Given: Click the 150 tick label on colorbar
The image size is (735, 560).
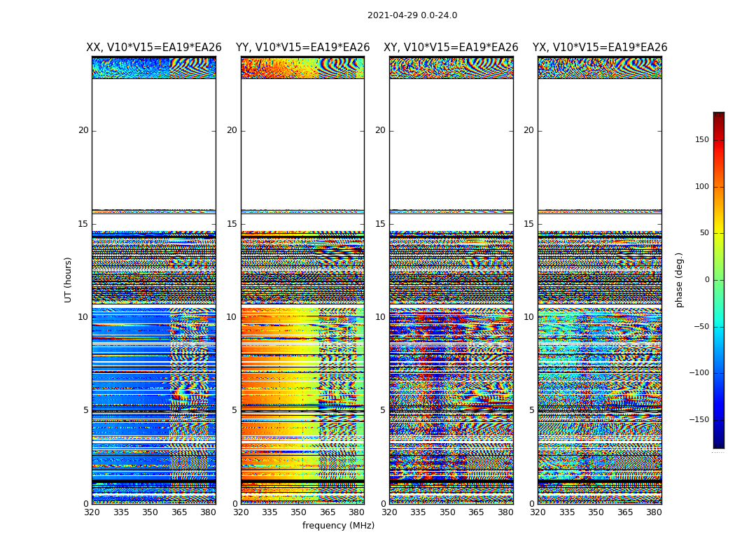Looking at the screenshot, I should pos(701,140).
